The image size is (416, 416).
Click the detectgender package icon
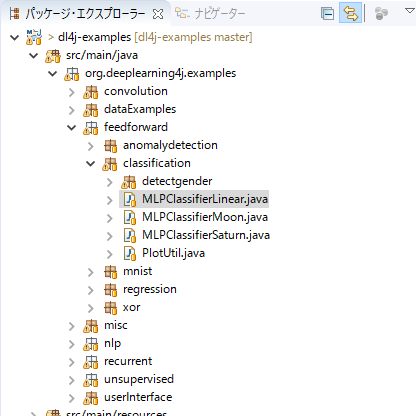129,182
